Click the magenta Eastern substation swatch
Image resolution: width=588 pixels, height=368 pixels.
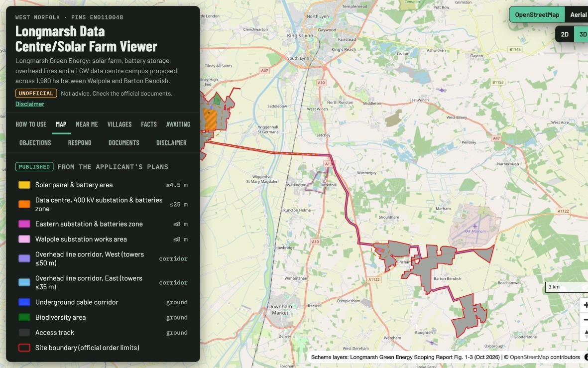tap(24, 224)
